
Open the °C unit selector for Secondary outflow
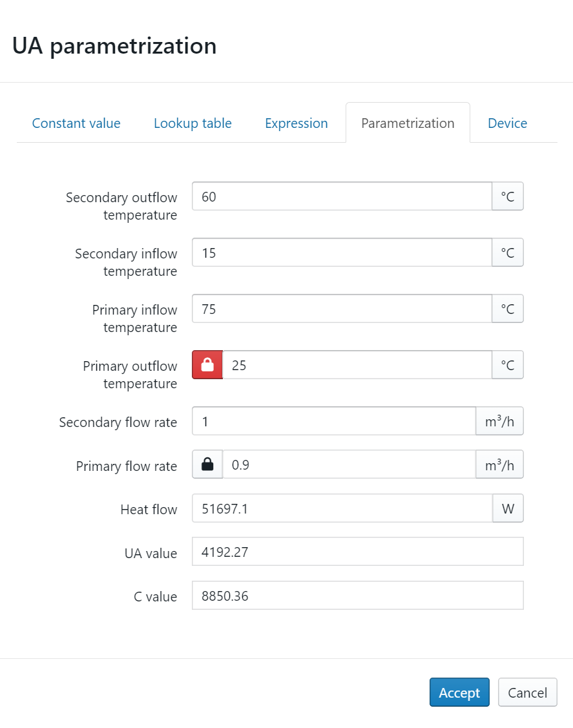[508, 196]
